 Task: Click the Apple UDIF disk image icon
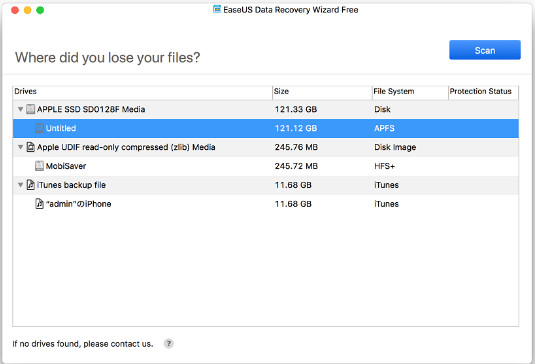click(x=31, y=147)
